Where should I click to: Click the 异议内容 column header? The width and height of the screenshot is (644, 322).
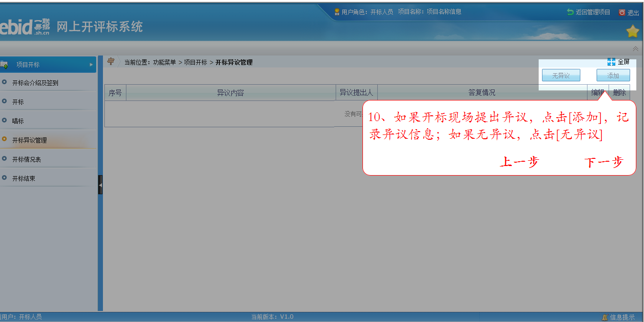pos(230,93)
